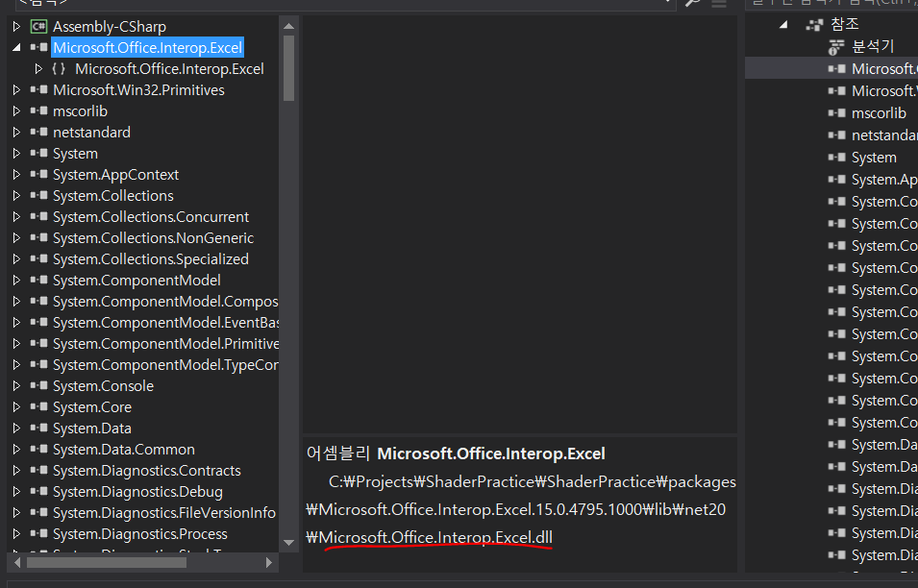Click the search magnifier icon above the tree
The height and width of the screenshot is (588, 918).
[693, 3]
